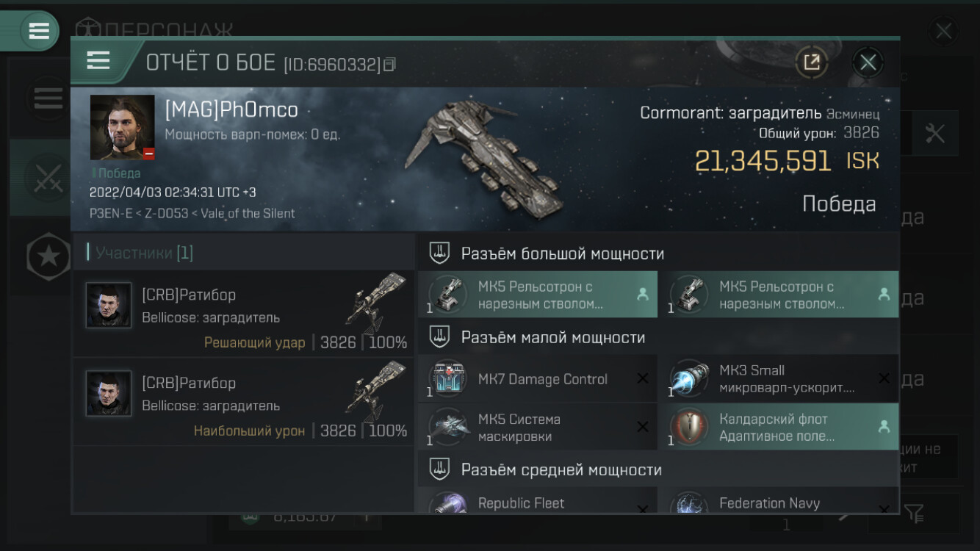Screen dimensions: 980x551
Task: Select the first MK5 Рельсотрон railgun module
Action: pos(538,295)
